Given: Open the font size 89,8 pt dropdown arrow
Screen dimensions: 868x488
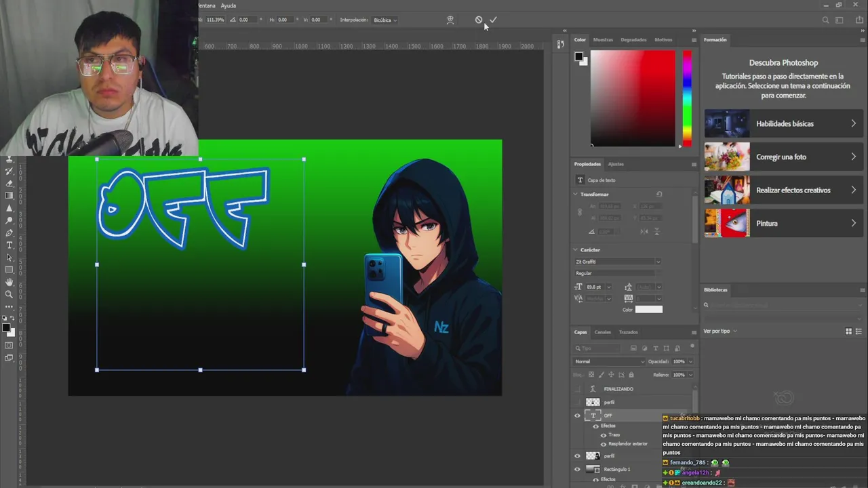Looking at the screenshot, I should click(x=609, y=287).
